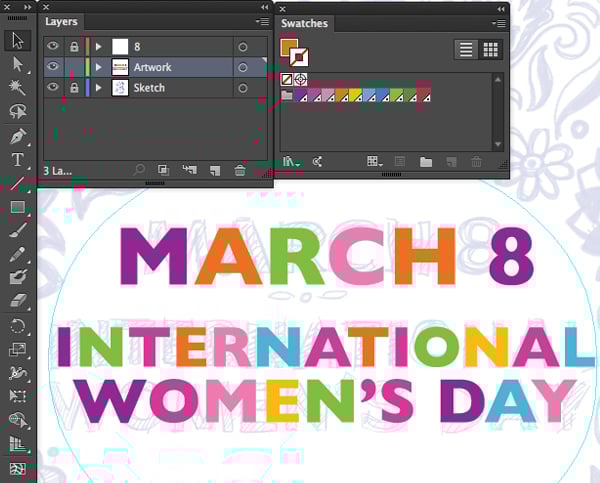This screenshot has width=600, height=483.
Task: Expand the Sketch layer triangle
Action: (98, 88)
